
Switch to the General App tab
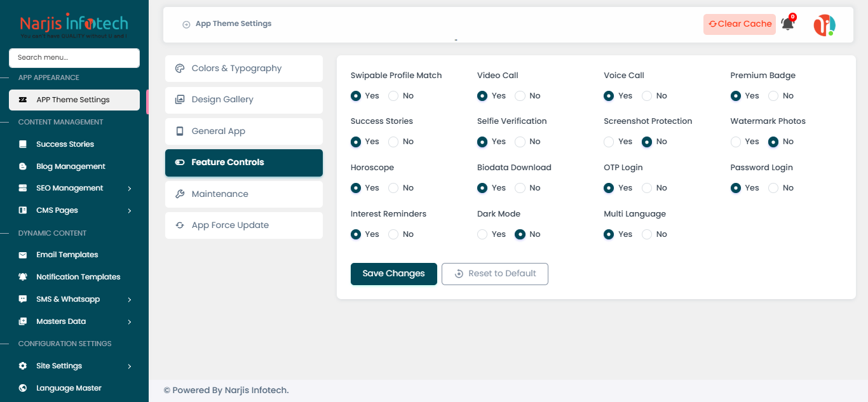point(244,131)
